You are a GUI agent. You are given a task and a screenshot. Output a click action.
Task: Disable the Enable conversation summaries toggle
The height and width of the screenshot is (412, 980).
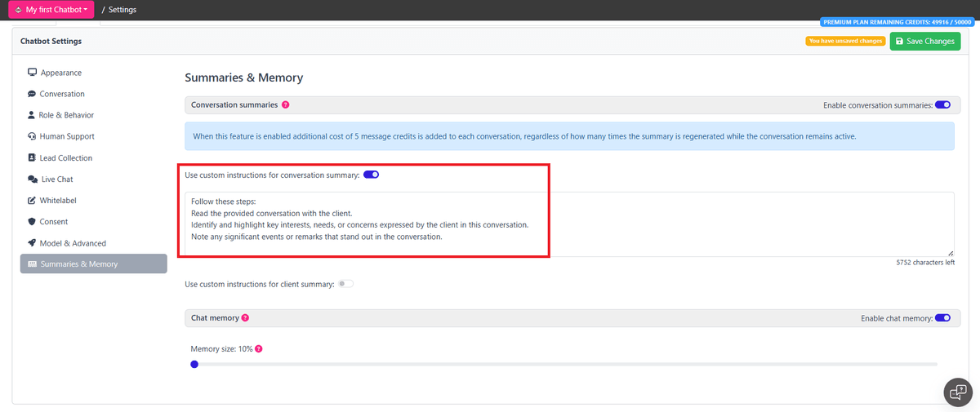(942, 105)
